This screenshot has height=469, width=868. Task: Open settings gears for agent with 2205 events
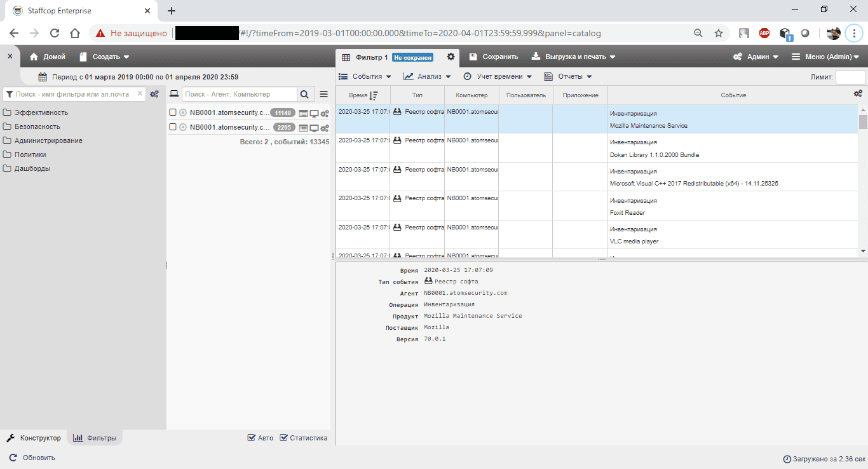[x=325, y=127]
